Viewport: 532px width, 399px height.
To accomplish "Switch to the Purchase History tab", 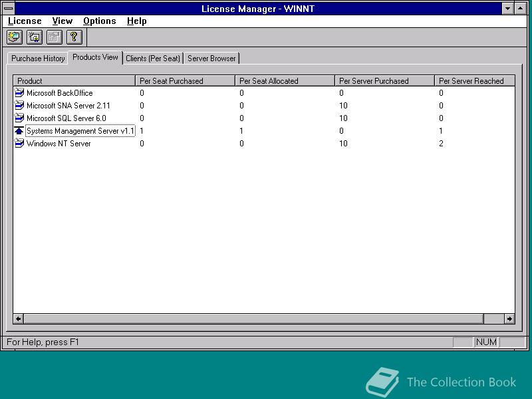I will (x=38, y=59).
